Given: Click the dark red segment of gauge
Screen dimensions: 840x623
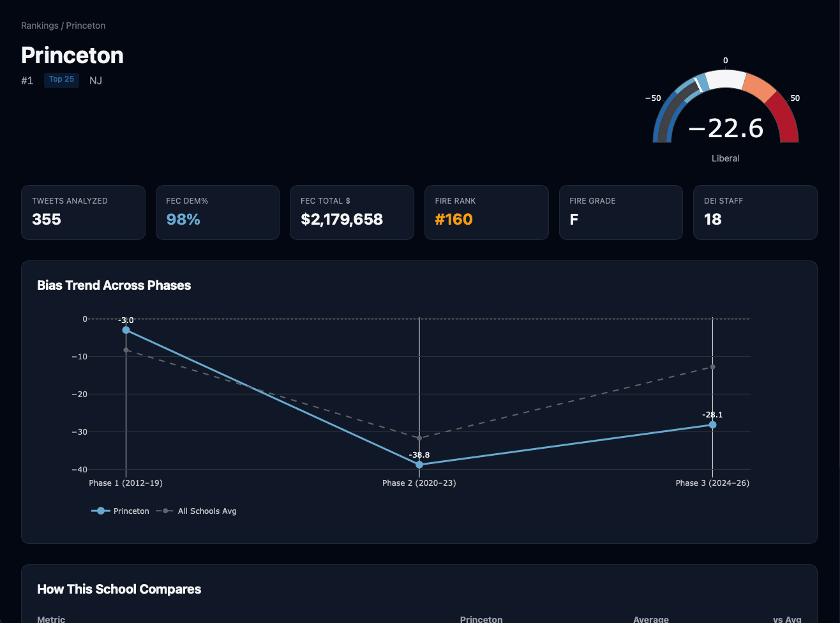Looking at the screenshot, I should (x=786, y=118).
